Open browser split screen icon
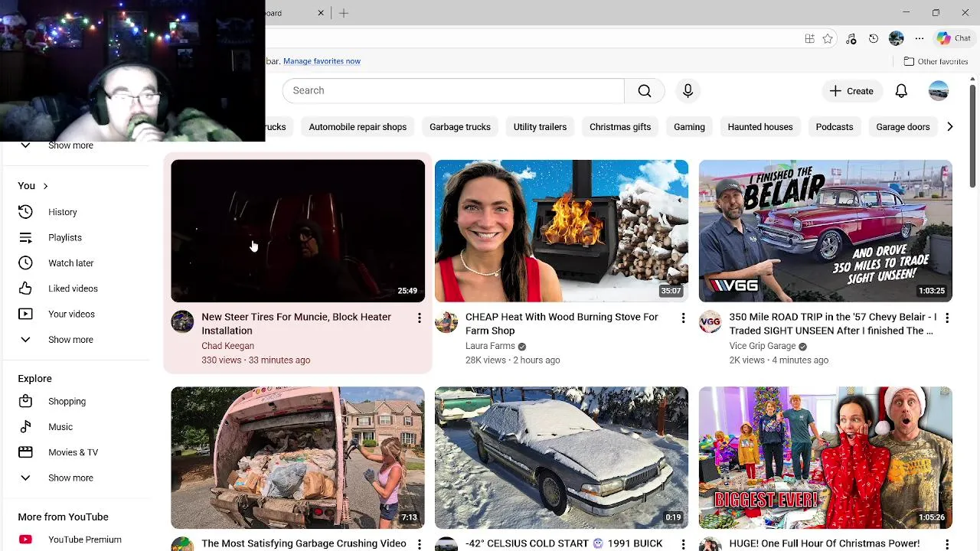This screenshot has height=551, width=980. 809,38
